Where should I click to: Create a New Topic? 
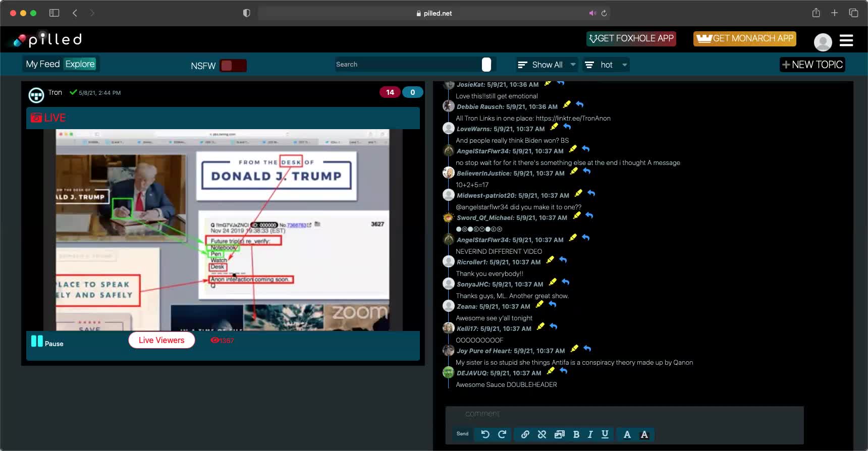click(812, 65)
